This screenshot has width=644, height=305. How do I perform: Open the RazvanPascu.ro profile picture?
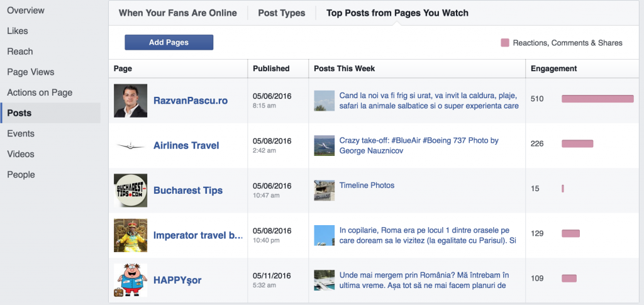point(131,101)
